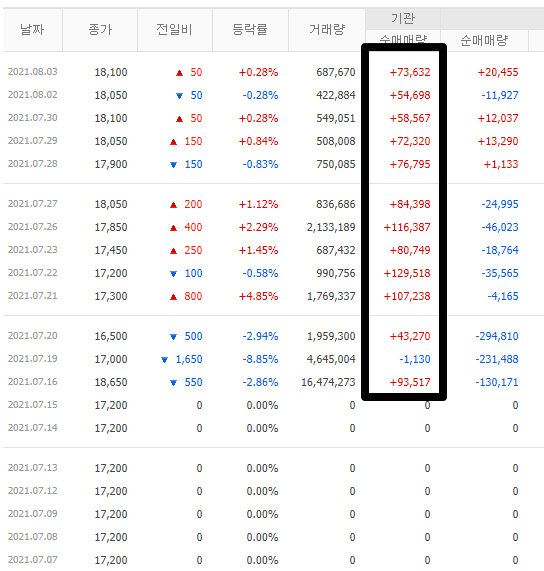Click the net value -46,023
Image resolution: width=544 pixels, height=571 pixels.
tap(500, 227)
